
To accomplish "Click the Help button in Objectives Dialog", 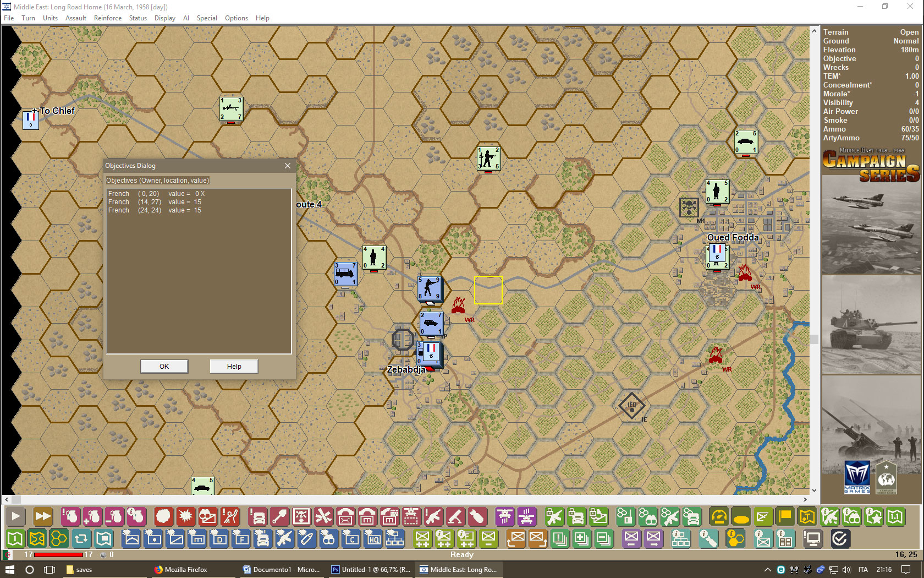I will (x=234, y=367).
